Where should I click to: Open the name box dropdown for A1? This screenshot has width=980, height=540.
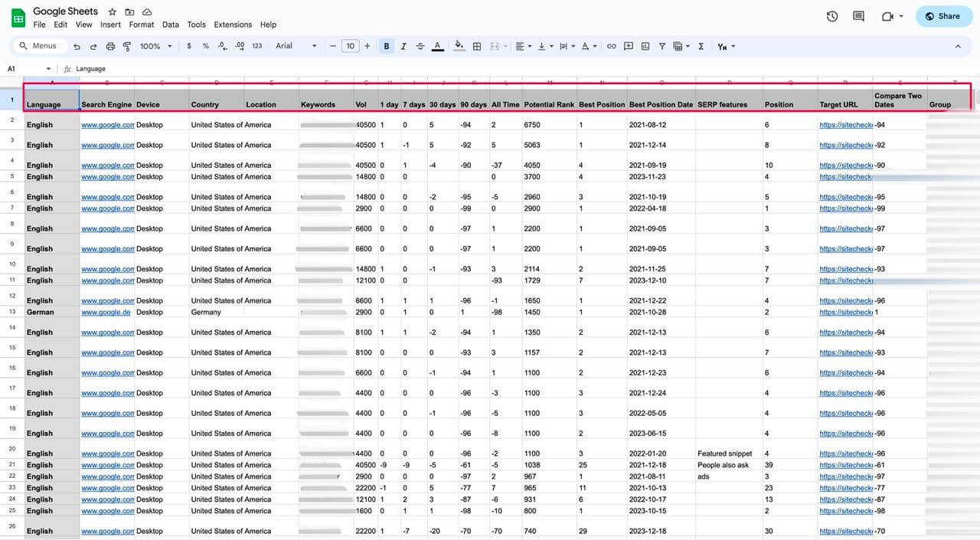[x=48, y=69]
